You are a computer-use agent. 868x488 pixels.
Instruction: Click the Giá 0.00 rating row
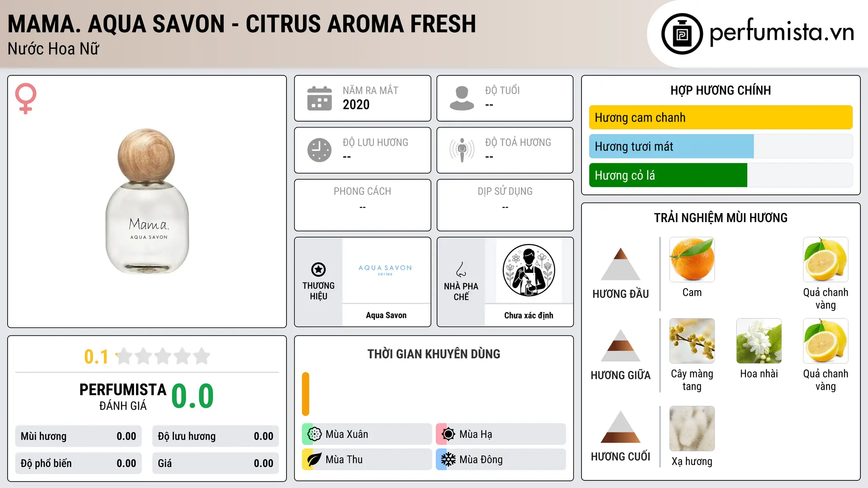pos(215,463)
